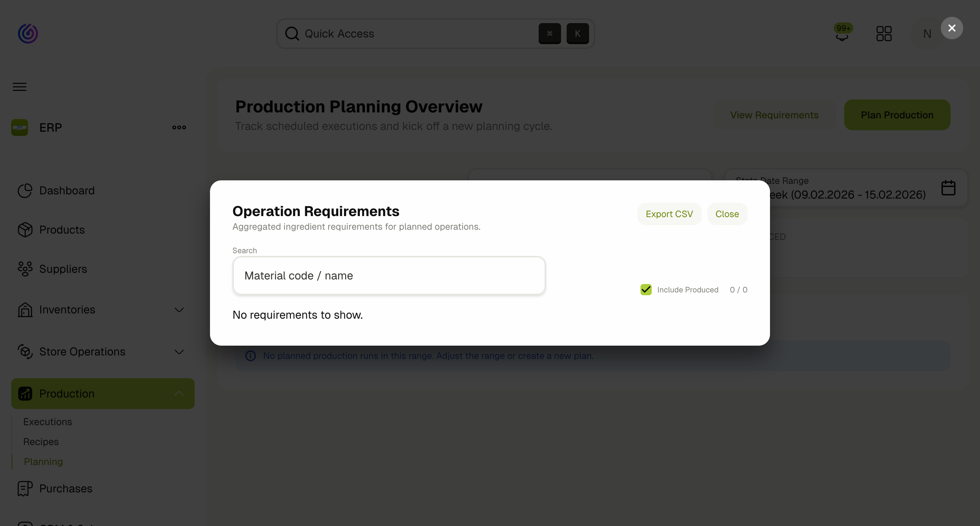The height and width of the screenshot is (526, 980).
Task: Click the apps grid icon in header
Action: point(884,33)
